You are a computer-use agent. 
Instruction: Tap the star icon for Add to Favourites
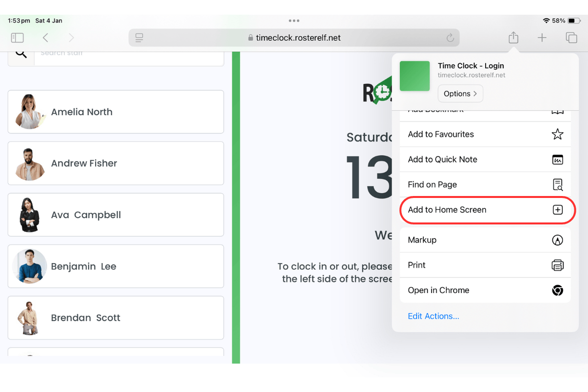(x=558, y=134)
